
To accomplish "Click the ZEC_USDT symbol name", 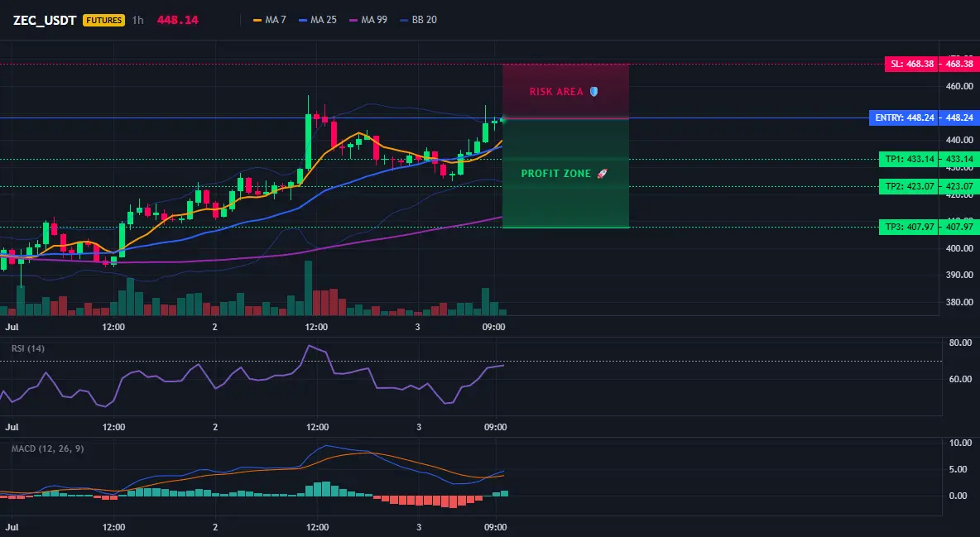I will click(45, 20).
